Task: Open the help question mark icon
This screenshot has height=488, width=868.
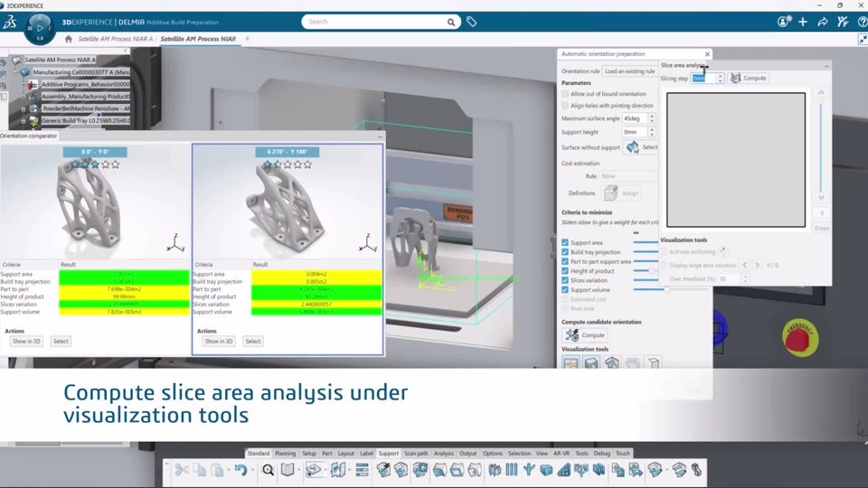Action: click(862, 22)
